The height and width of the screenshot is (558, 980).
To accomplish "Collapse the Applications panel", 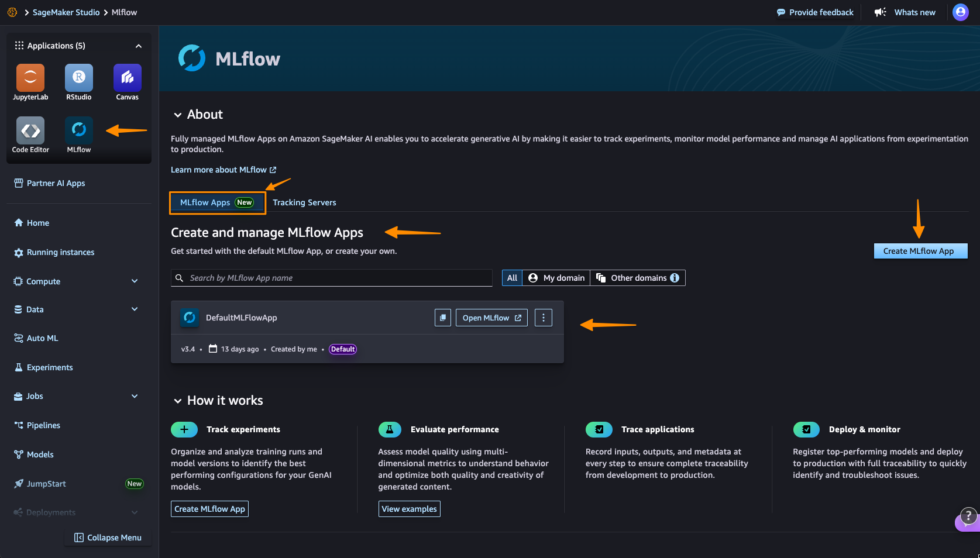I will (138, 46).
